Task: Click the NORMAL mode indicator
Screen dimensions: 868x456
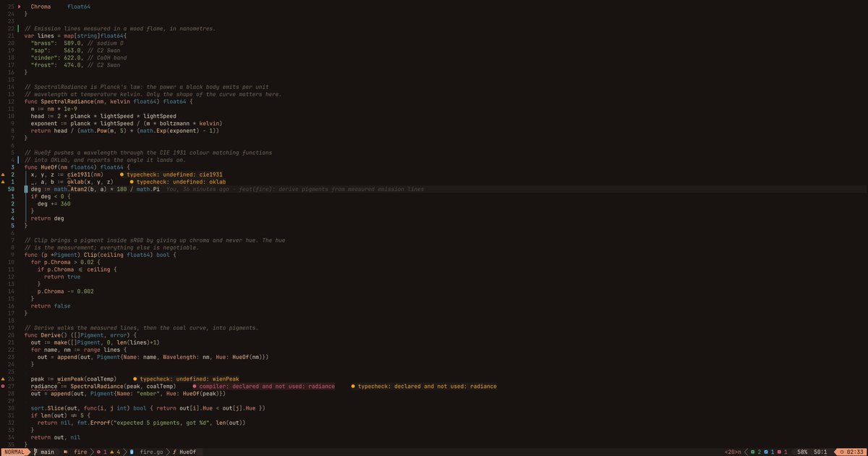Action: click(14, 452)
